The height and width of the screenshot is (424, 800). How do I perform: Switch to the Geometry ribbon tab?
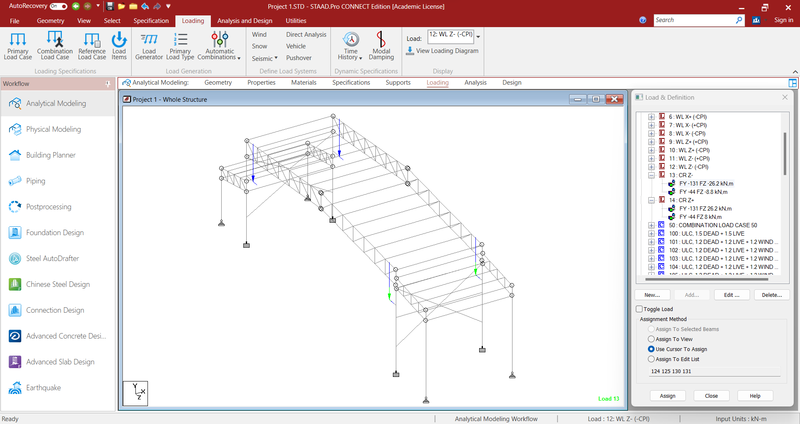pyautogui.click(x=51, y=21)
